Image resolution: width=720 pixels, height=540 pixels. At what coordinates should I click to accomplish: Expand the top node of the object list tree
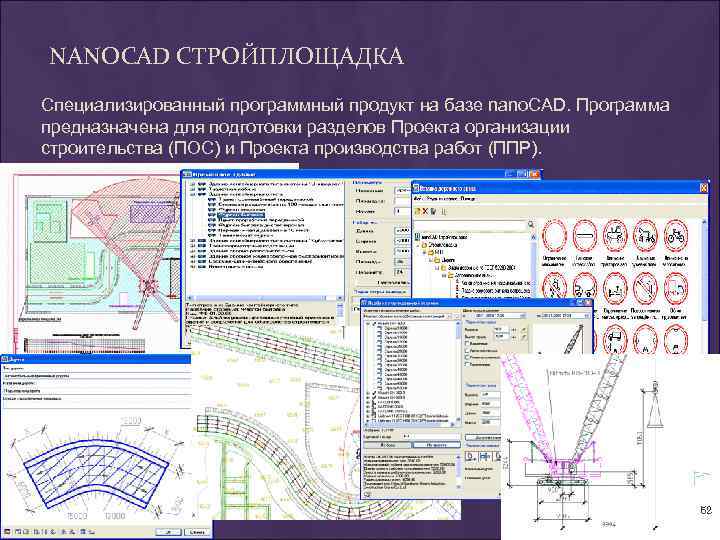click(194, 185)
